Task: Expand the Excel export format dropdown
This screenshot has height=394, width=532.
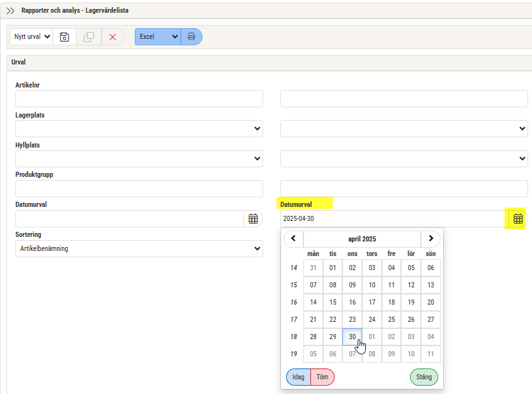Action: click(x=157, y=37)
